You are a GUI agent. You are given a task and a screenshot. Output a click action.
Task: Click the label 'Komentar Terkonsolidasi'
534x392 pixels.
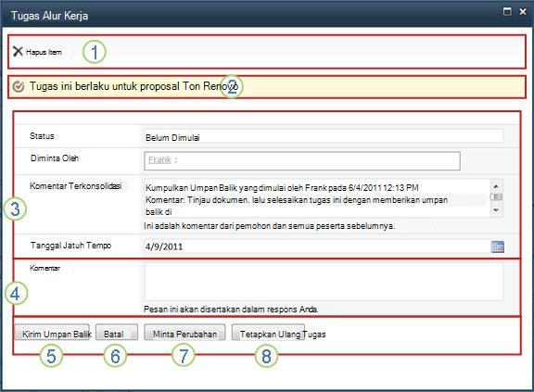pos(76,186)
